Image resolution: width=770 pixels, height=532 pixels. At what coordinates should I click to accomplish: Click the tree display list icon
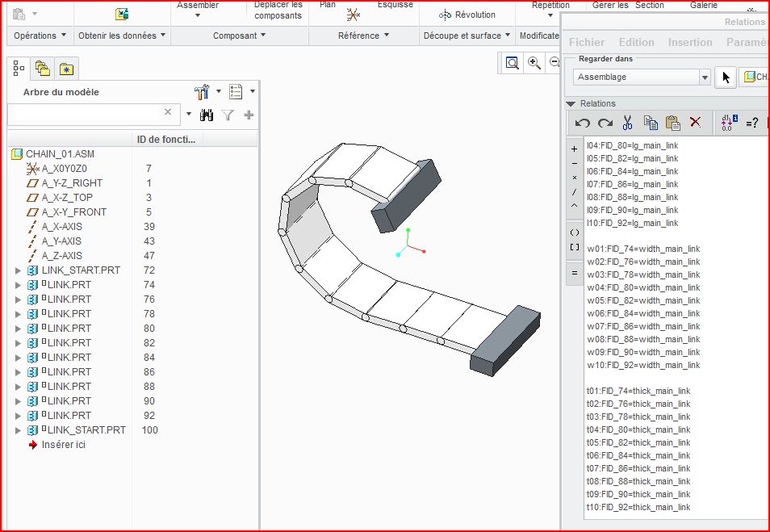pyautogui.click(x=236, y=91)
